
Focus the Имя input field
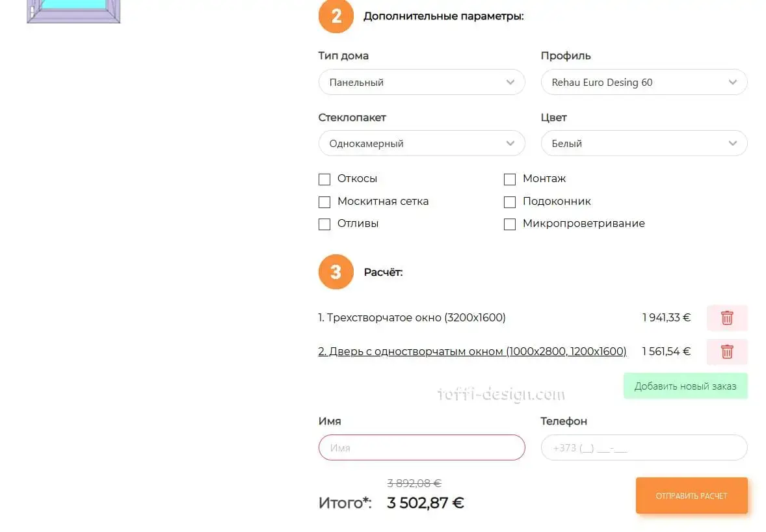coord(421,447)
